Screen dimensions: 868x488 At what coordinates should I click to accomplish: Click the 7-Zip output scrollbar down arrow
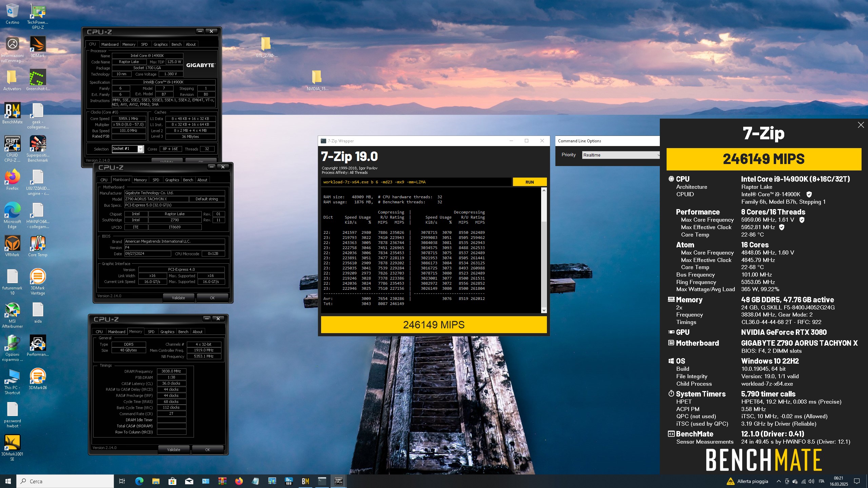click(544, 310)
